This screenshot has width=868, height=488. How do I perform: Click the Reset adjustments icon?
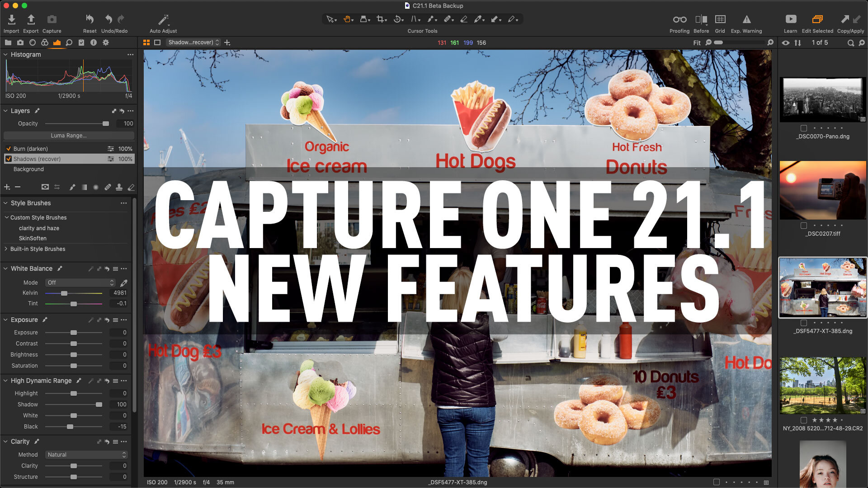pyautogui.click(x=90, y=19)
